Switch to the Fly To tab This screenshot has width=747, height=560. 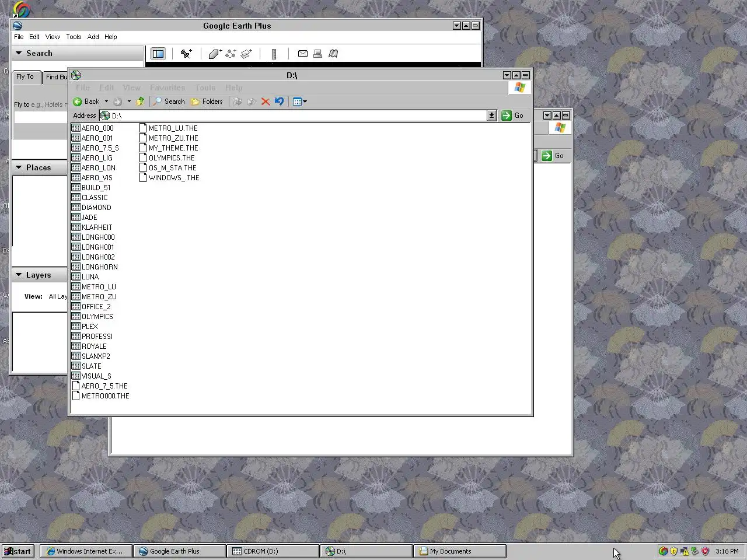coord(26,76)
